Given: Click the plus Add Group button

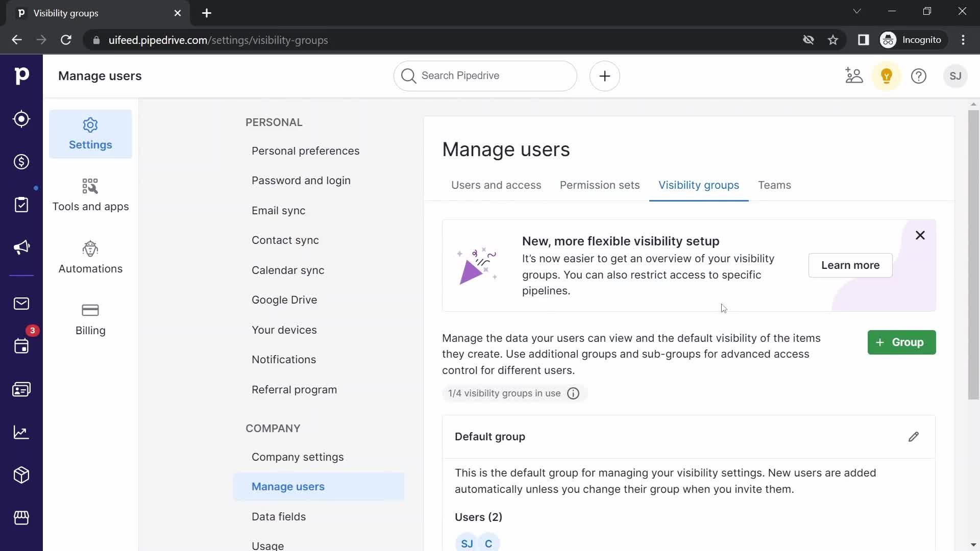Looking at the screenshot, I should [x=901, y=342].
